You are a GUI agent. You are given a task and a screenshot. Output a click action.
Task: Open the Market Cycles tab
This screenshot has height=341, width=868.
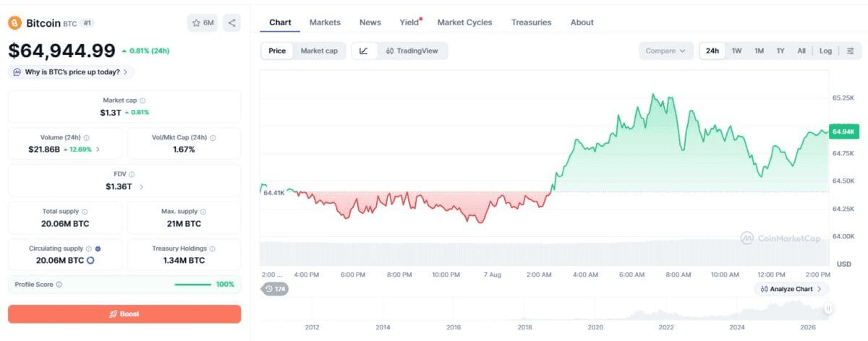(x=464, y=22)
